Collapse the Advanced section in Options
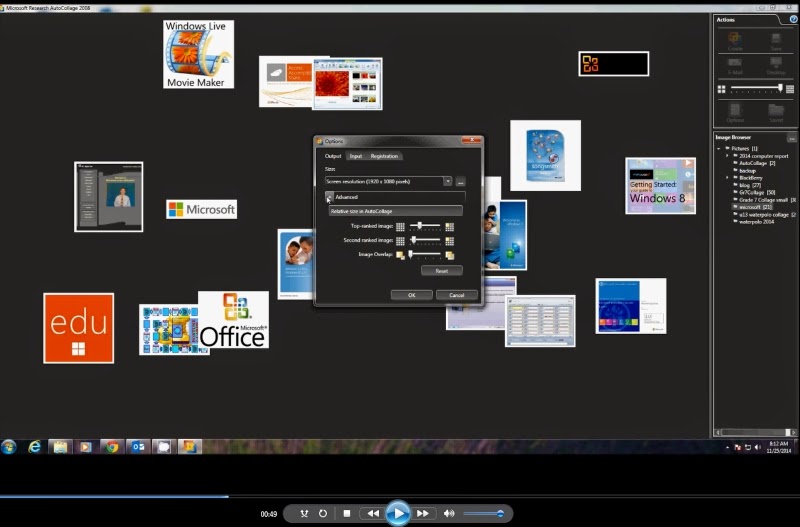Screen dimensions: 800x527 (330, 197)
